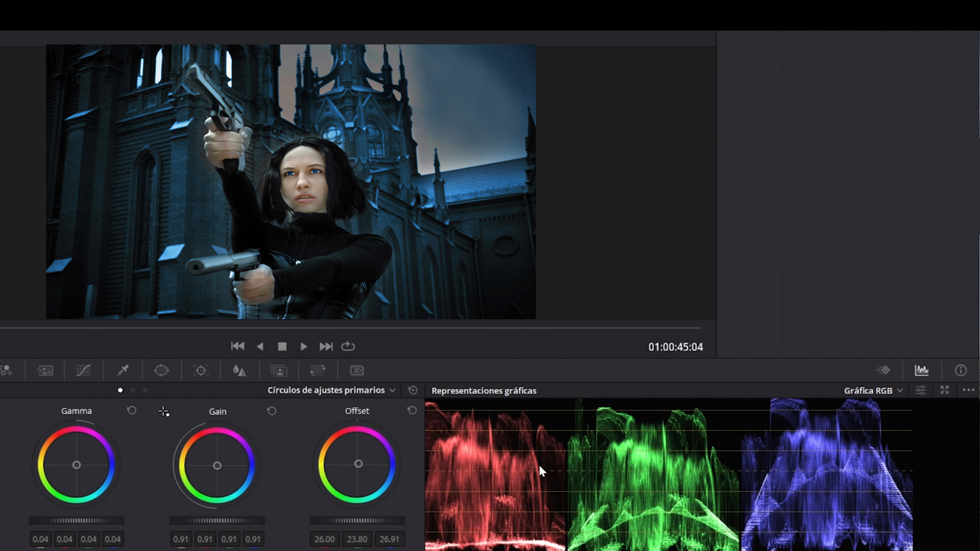Click the Offset color wheel center point
980x551 pixels.
click(358, 464)
